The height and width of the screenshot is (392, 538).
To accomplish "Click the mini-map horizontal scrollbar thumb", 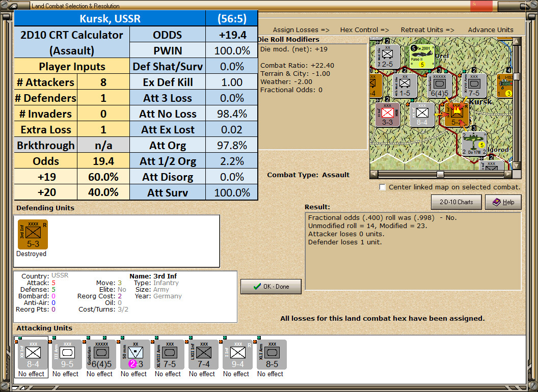I will point(440,175).
